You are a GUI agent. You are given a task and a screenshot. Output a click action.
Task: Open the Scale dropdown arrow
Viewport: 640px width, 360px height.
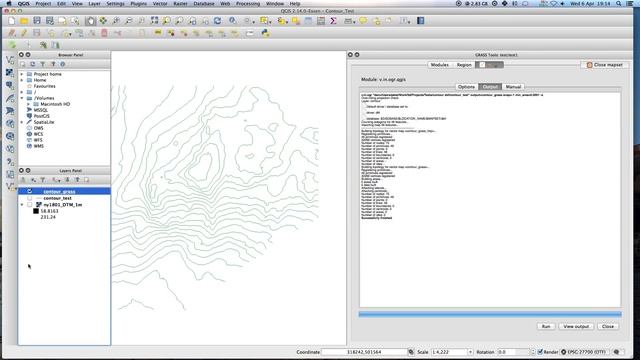pos(470,352)
